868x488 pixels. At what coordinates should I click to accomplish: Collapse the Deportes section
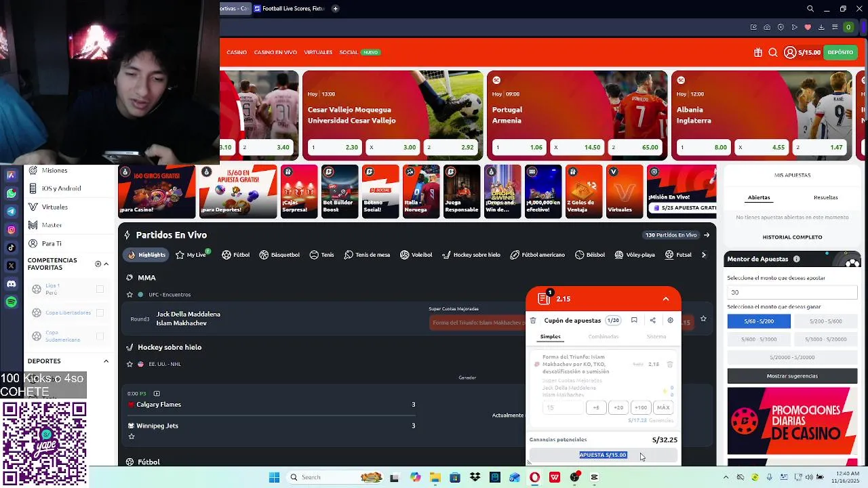click(x=106, y=361)
